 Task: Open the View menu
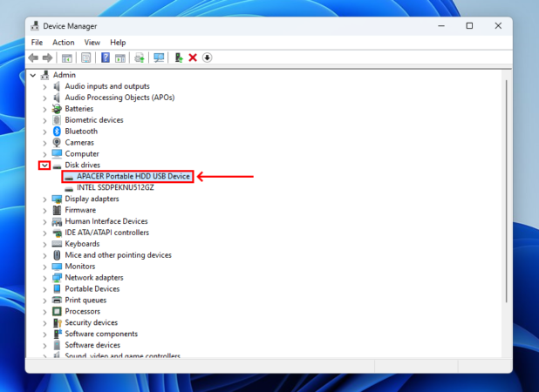pyautogui.click(x=92, y=43)
